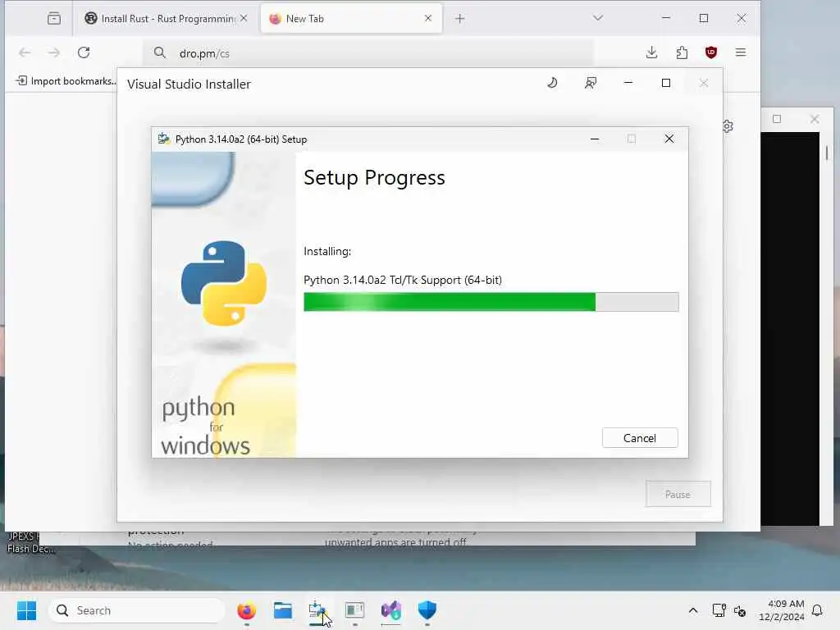840x630 pixels.
Task: Open the taskbar icon right of Python installer
Action: pos(354,610)
